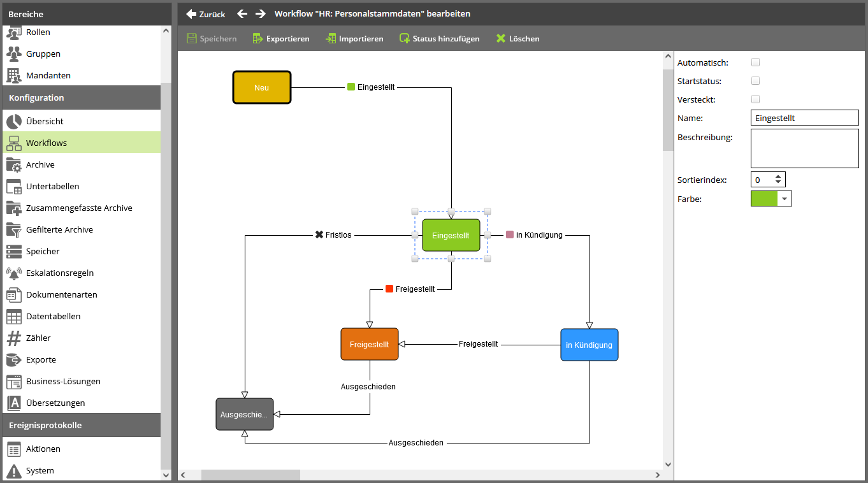
Task: Click the bottom Ausgeschieden transition label
Action: tap(416, 442)
